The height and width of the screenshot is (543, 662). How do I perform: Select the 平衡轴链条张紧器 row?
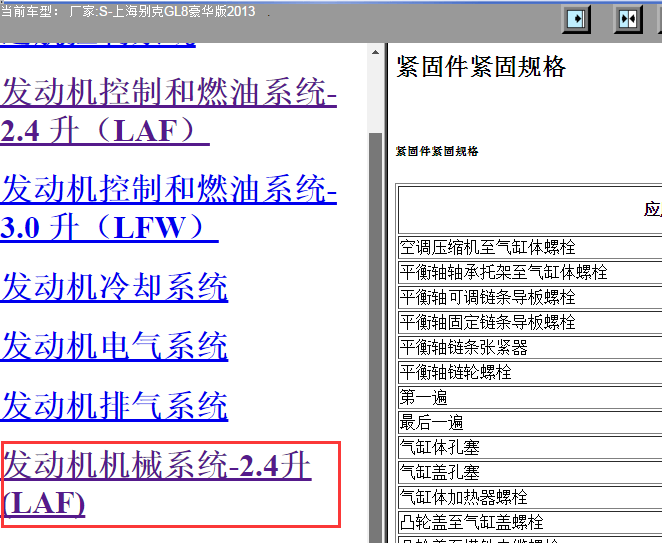pos(530,348)
